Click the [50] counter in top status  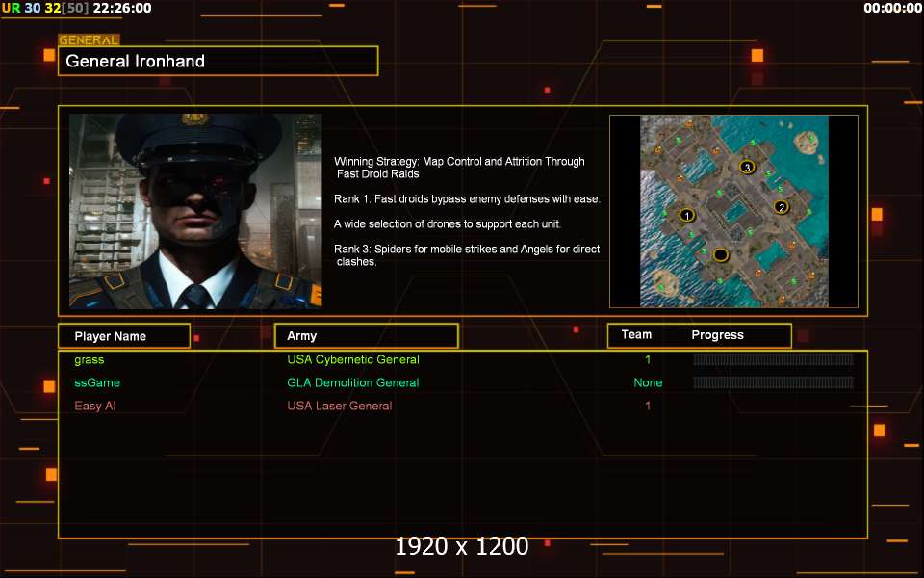point(75,8)
